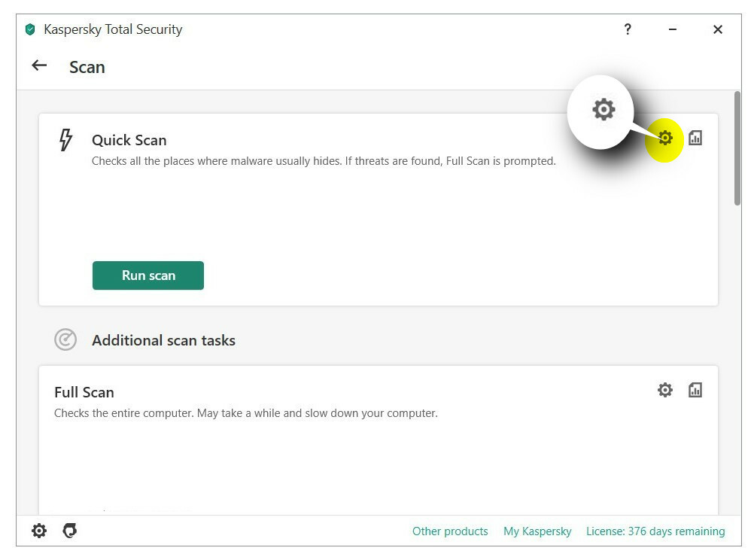Go back with the arrow icon

click(x=39, y=65)
